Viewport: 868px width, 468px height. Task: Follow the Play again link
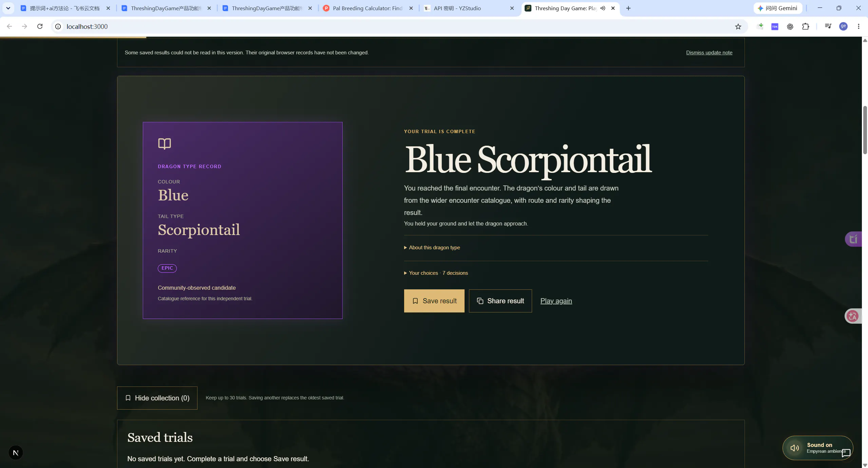tap(556, 301)
